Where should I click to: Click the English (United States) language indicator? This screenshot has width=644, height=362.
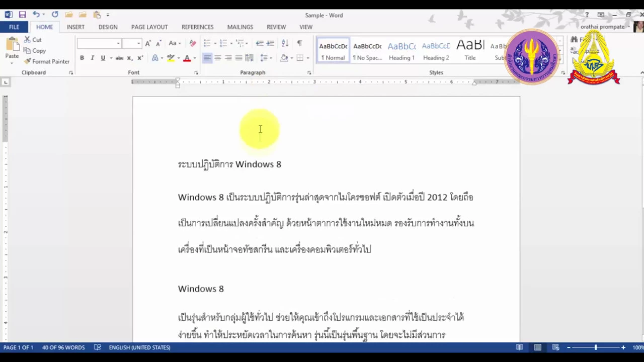[x=139, y=347]
